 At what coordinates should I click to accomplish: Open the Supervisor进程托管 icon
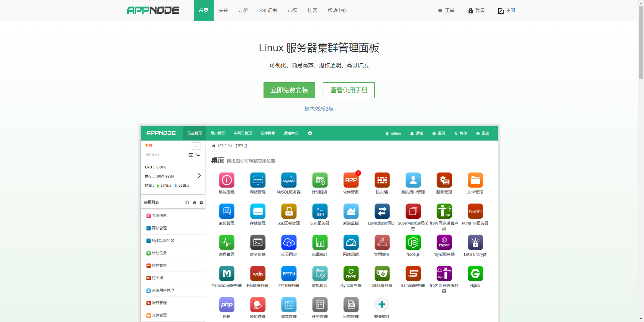click(413, 211)
